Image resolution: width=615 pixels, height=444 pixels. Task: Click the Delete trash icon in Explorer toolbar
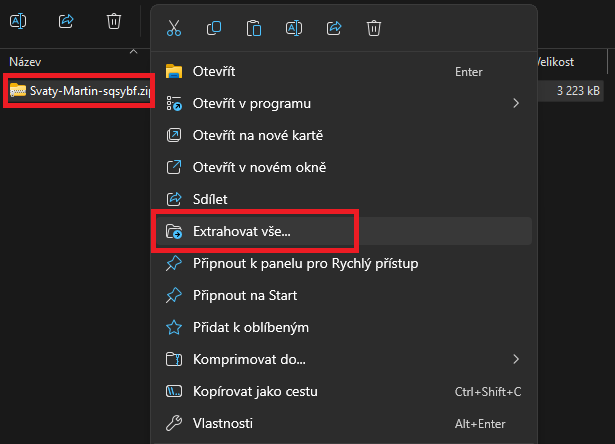[x=115, y=20]
